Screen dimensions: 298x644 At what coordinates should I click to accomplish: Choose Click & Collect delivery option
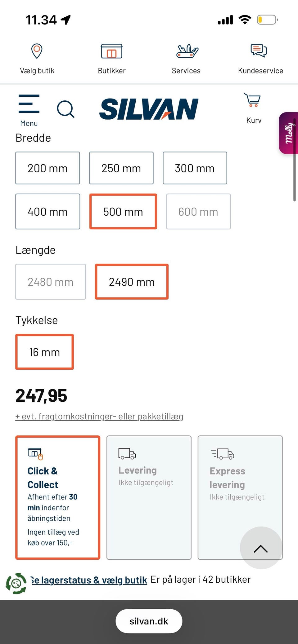pos(58,497)
